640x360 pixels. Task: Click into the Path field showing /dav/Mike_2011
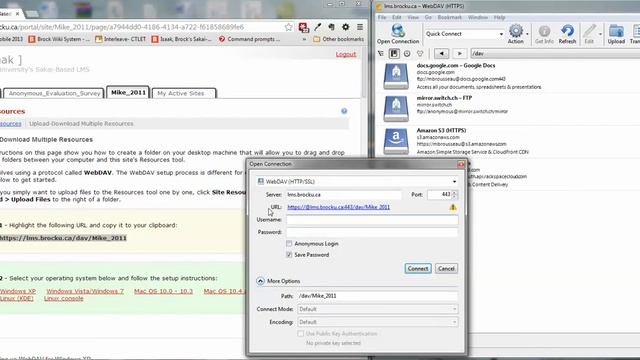[378, 296]
